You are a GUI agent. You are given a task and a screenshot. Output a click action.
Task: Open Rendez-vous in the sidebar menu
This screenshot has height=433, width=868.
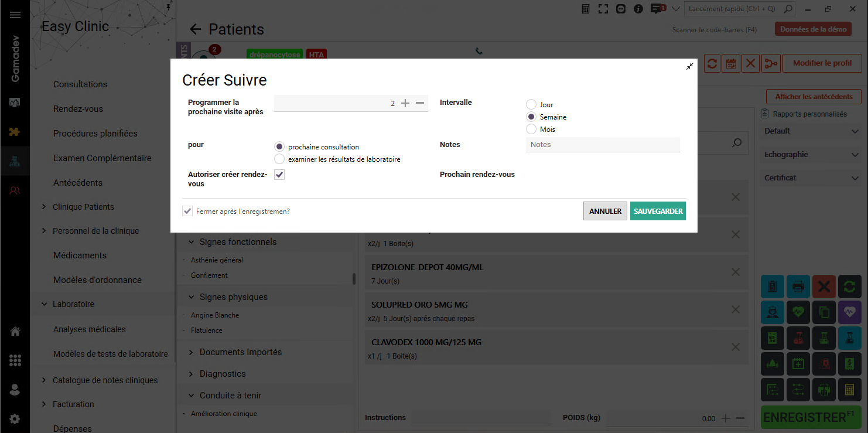(78, 109)
